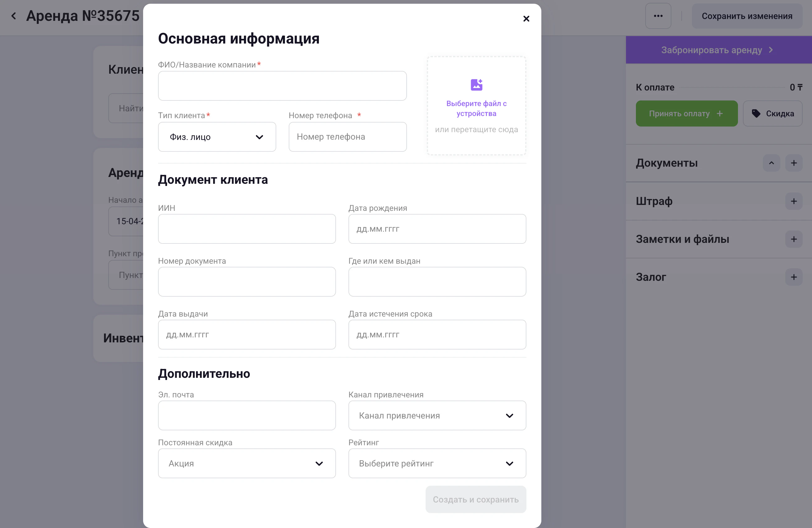Click Забронировать аренду banner
Image resolution: width=812 pixels, height=528 pixels.
click(x=716, y=50)
